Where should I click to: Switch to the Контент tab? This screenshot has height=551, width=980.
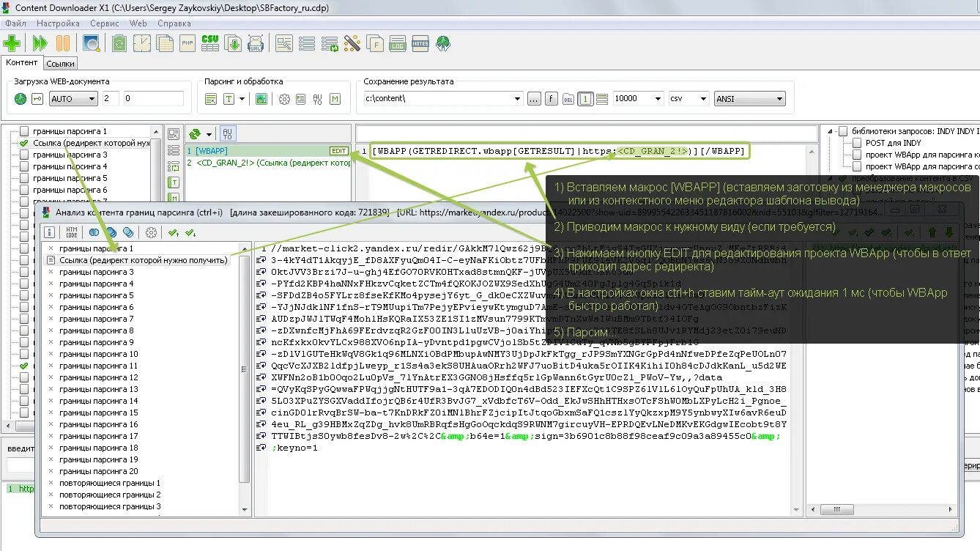click(x=22, y=63)
